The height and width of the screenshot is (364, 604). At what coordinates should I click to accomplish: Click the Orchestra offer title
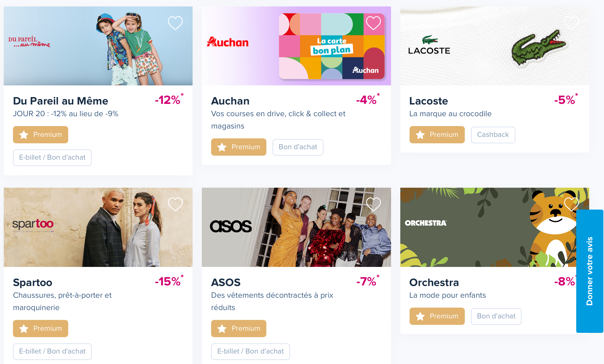(x=434, y=282)
